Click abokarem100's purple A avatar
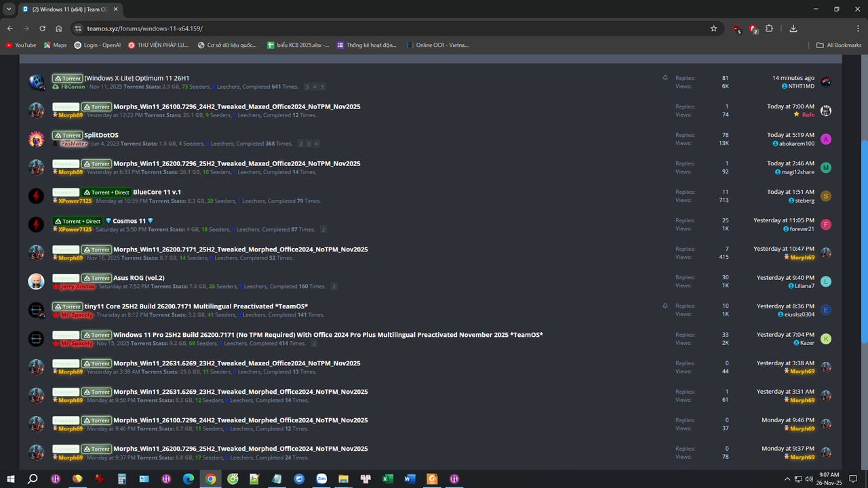This screenshot has height=488, width=868. coord(826,139)
